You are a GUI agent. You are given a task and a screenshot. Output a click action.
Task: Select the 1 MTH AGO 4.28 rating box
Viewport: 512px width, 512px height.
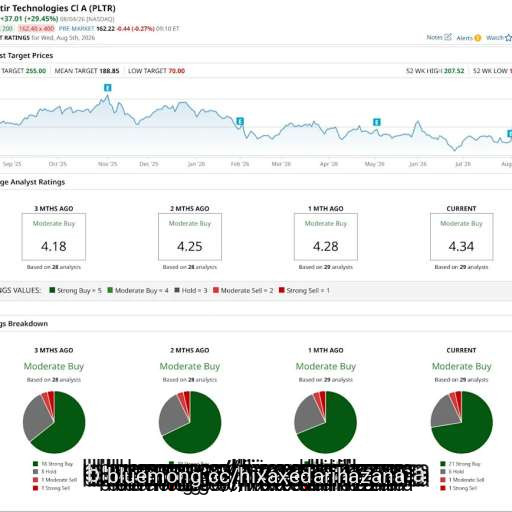pyautogui.click(x=326, y=237)
